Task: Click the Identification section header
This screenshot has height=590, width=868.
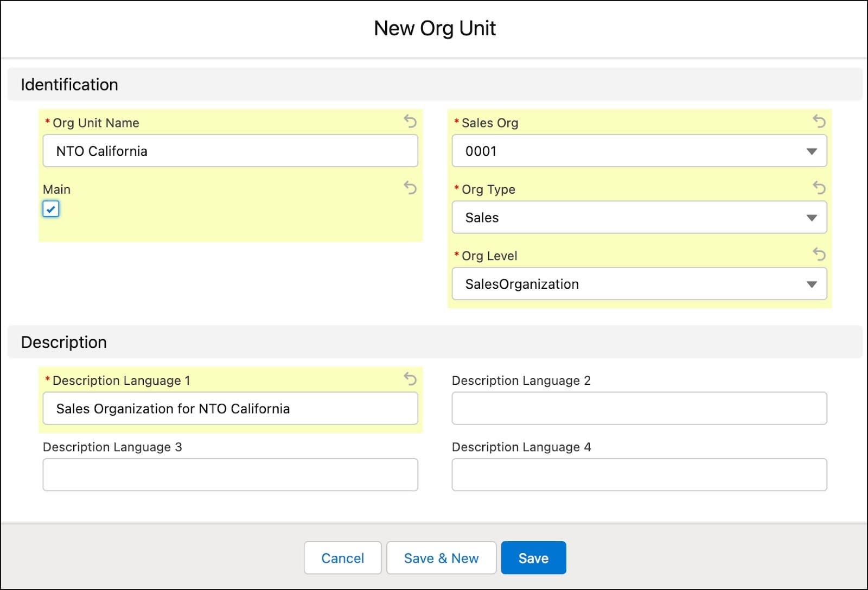Action: (x=69, y=85)
